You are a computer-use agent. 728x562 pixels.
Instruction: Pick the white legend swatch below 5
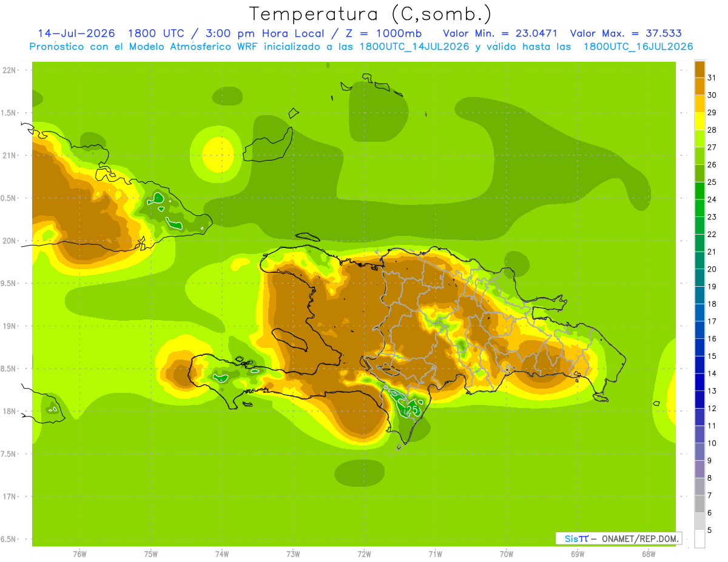pos(699,538)
